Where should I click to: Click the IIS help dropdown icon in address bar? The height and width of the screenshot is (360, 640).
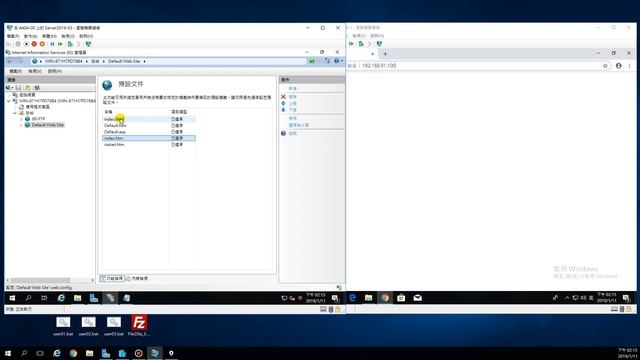coord(337,61)
